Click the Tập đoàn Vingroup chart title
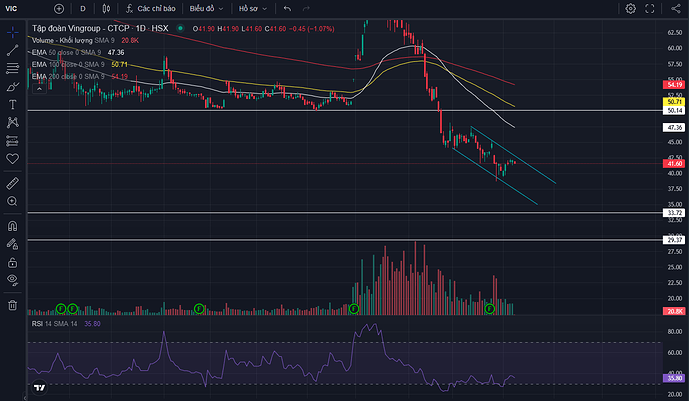 (100, 29)
